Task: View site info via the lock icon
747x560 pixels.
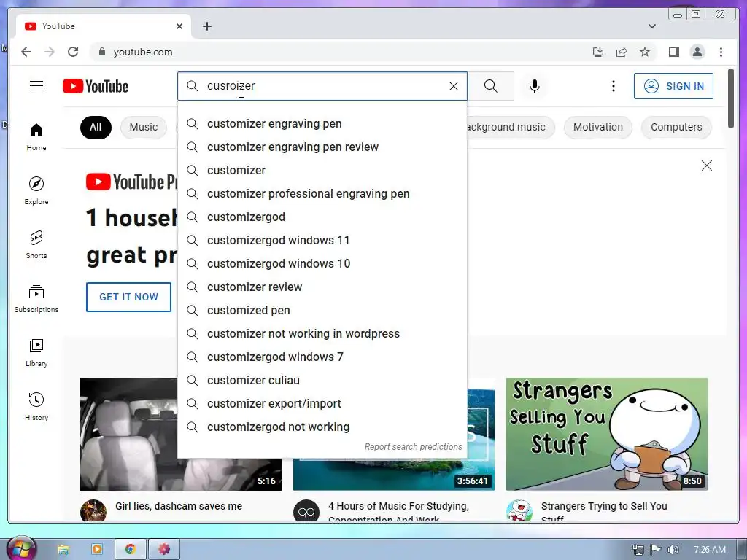Action: (x=101, y=52)
